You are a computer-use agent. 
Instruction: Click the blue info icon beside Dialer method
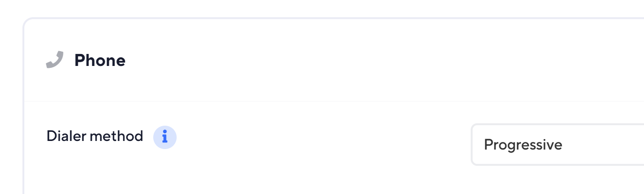165,137
